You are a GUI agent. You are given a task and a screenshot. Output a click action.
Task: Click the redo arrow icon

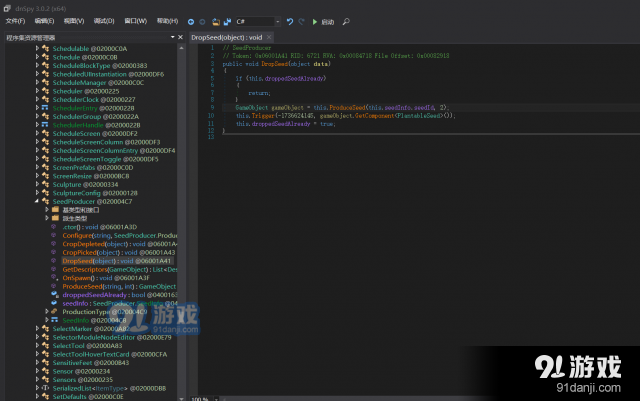point(302,22)
